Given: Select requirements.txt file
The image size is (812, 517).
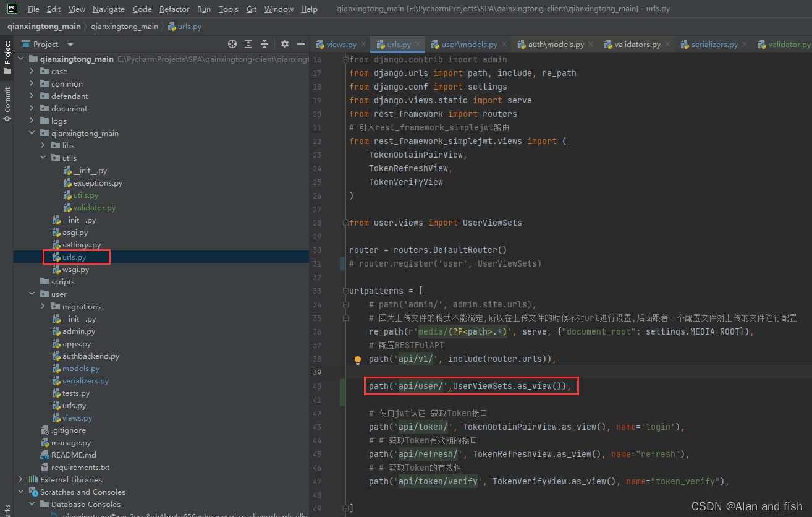Looking at the screenshot, I should [x=80, y=468].
